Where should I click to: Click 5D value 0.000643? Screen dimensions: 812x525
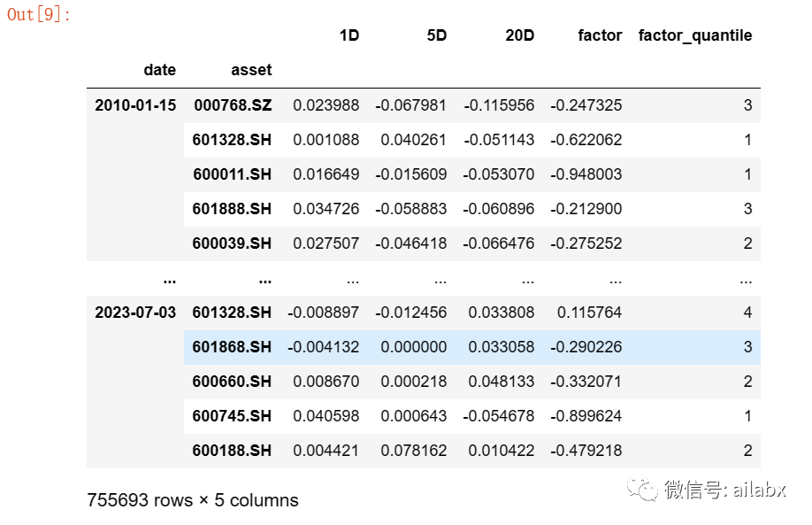pyautogui.click(x=413, y=416)
